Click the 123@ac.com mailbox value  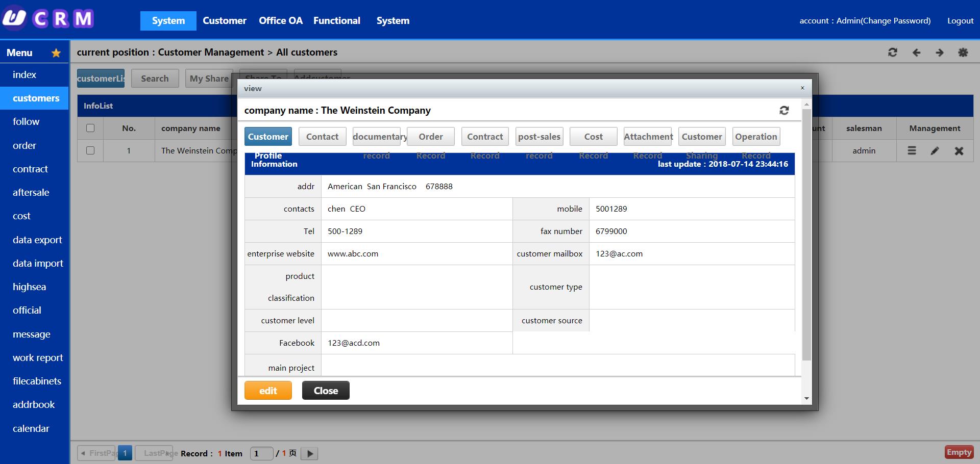click(x=619, y=253)
